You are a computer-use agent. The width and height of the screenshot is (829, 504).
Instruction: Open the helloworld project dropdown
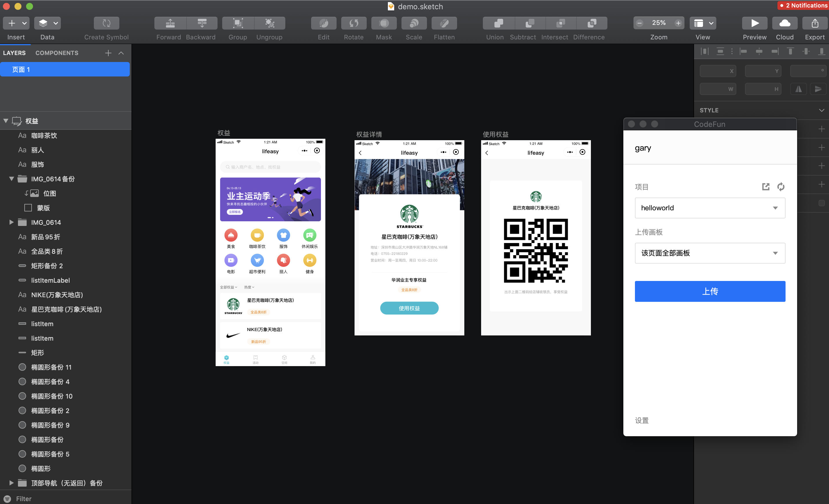click(710, 208)
